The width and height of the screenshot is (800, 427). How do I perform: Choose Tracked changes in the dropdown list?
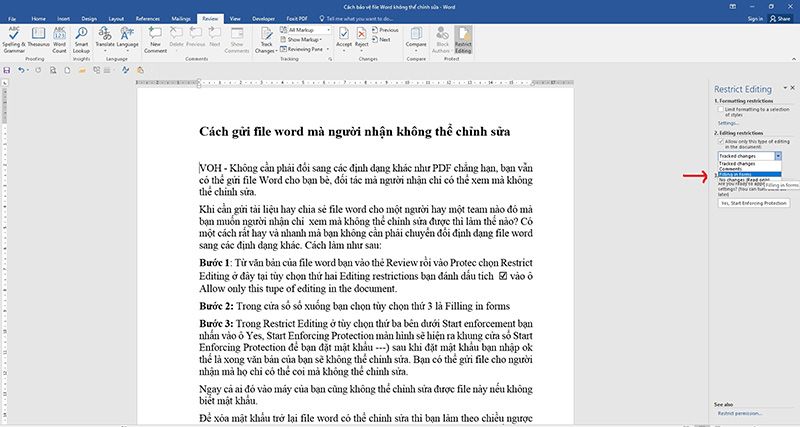[749, 164]
